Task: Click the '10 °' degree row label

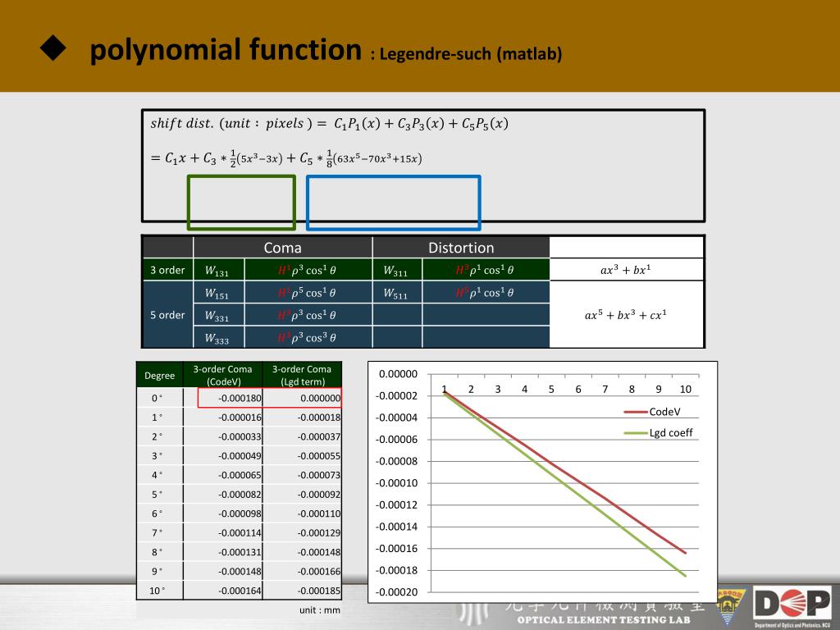Action: click(x=157, y=591)
